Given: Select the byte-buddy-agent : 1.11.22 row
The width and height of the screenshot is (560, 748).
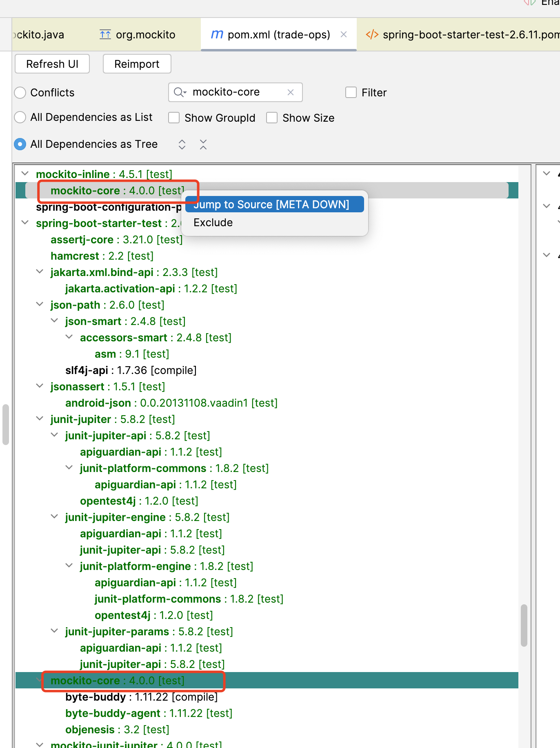Looking at the screenshot, I should 149,713.
